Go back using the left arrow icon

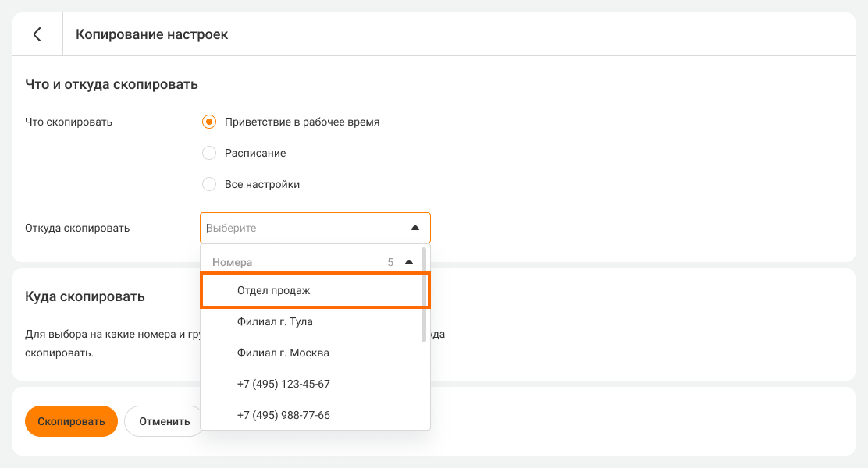[x=37, y=34]
